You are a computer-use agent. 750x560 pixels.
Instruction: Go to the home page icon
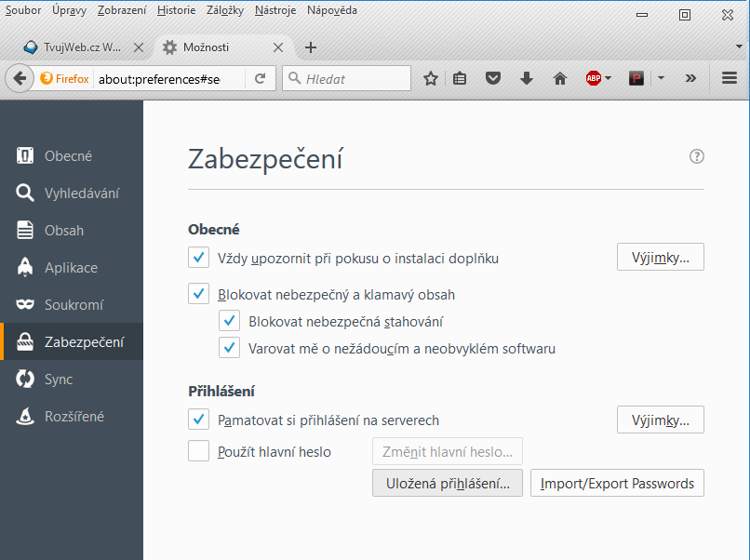560,79
